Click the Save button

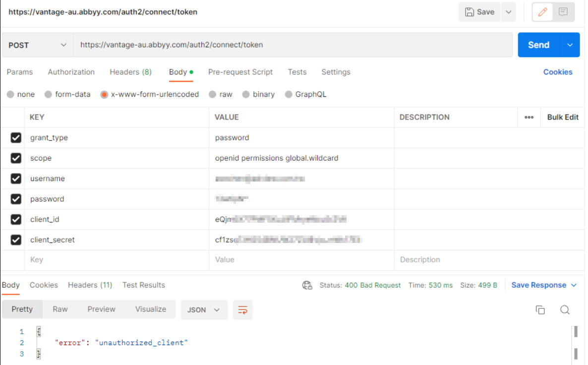coord(479,12)
